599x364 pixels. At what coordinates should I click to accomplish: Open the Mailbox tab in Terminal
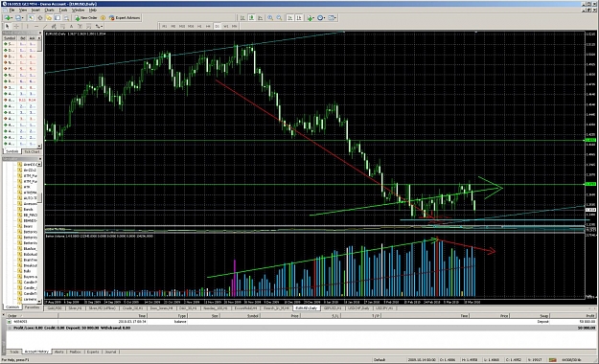[x=76, y=352]
